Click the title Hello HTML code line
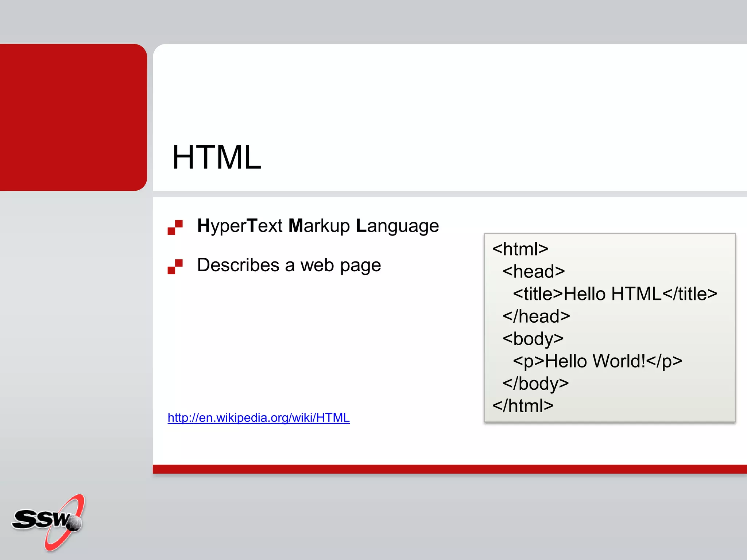The image size is (747, 560). 615,294
